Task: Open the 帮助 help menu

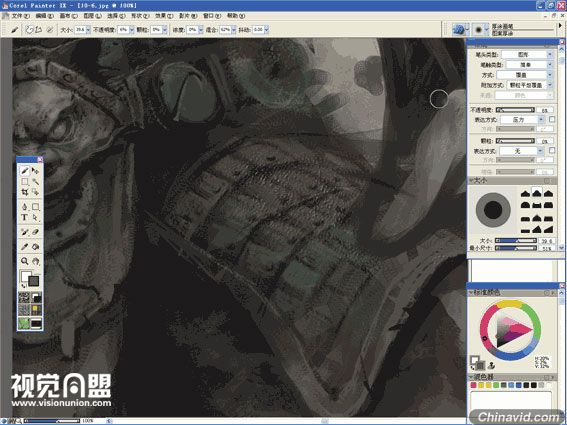Action: click(236, 16)
